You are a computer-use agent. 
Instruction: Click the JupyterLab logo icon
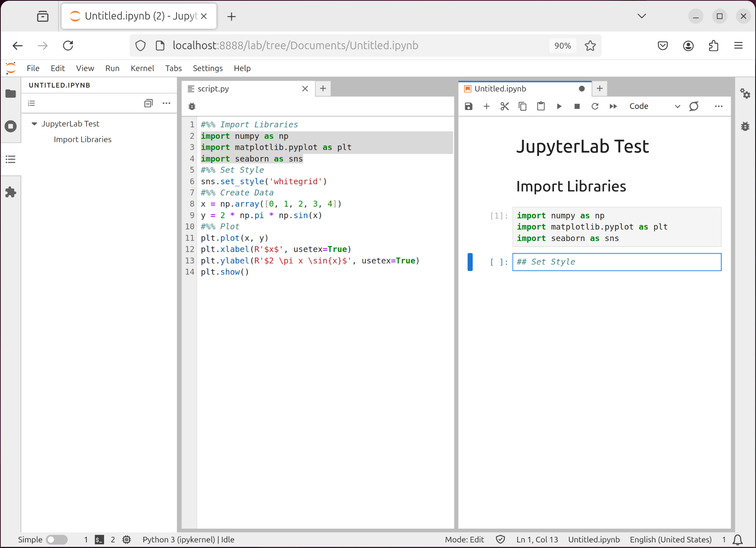11,68
